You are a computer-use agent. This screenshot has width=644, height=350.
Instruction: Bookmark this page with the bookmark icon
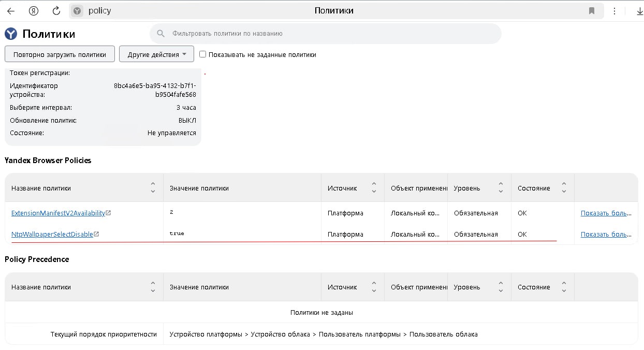tap(592, 11)
